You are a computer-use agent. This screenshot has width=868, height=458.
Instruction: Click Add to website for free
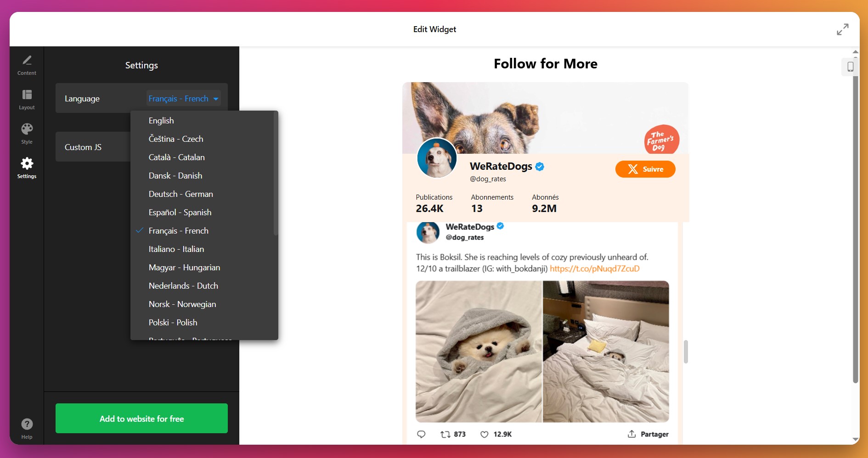(x=141, y=418)
